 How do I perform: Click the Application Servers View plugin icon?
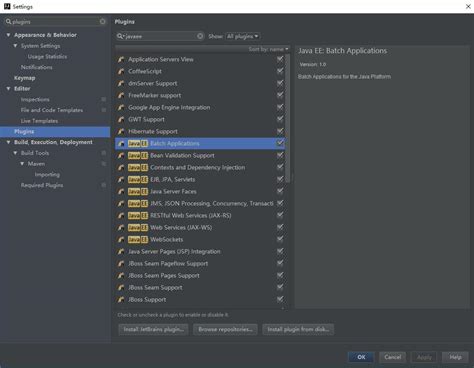pyautogui.click(x=121, y=59)
